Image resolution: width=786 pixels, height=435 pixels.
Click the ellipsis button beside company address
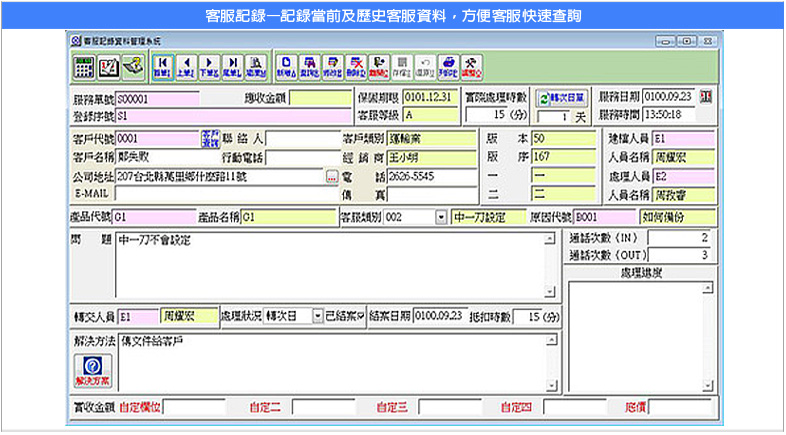point(331,177)
